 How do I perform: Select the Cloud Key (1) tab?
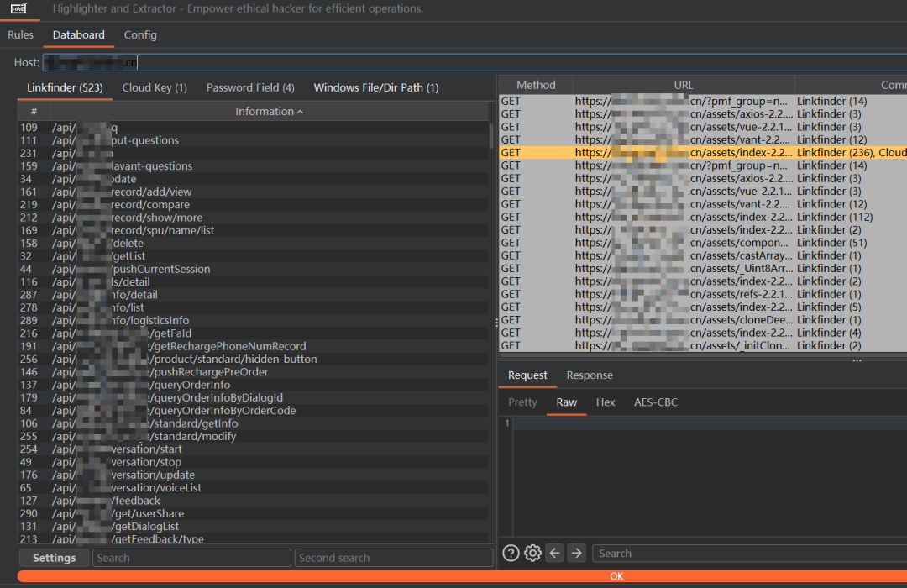[x=155, y=87]
